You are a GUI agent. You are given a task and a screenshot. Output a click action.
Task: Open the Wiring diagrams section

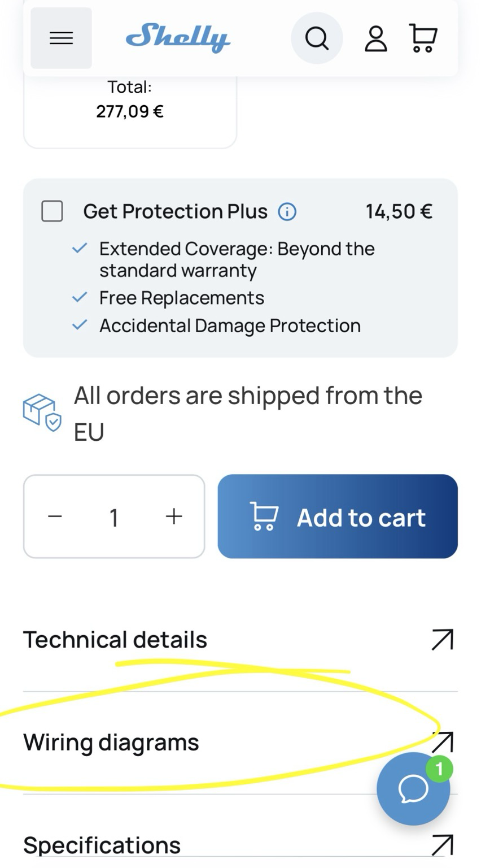click(x=111, y=743)
